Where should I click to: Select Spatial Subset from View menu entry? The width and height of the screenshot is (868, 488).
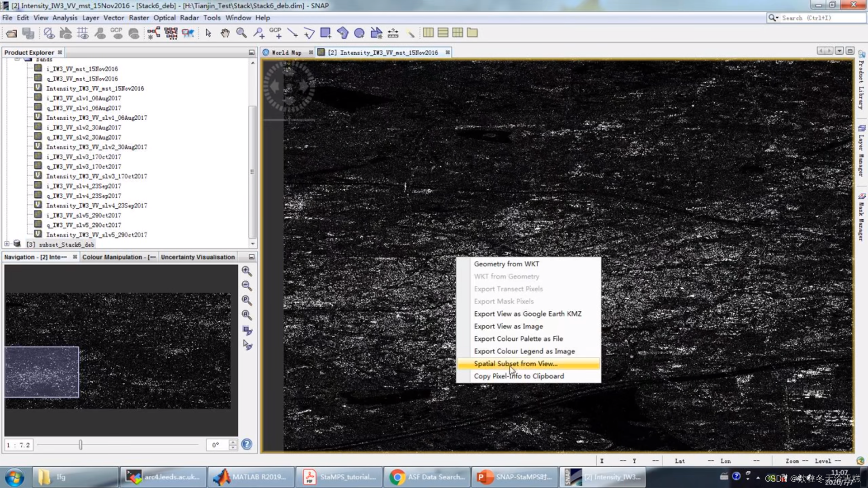click(515, 364)
